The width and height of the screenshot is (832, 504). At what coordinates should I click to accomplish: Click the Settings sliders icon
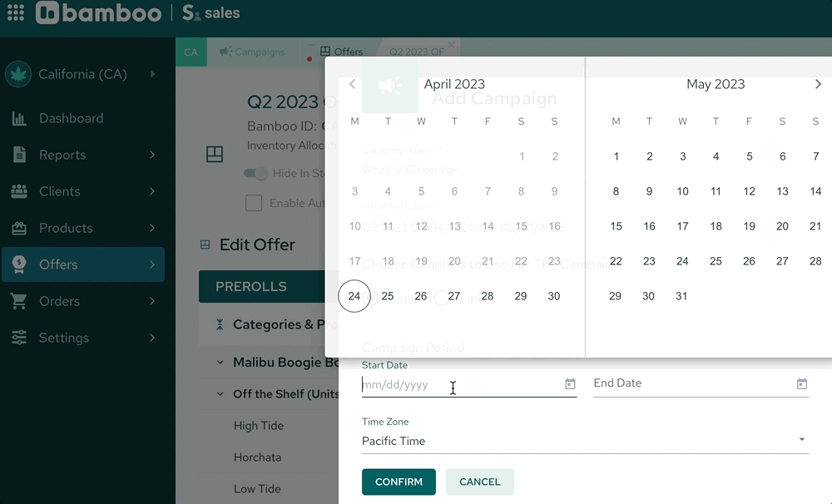[x=19, y=338]
